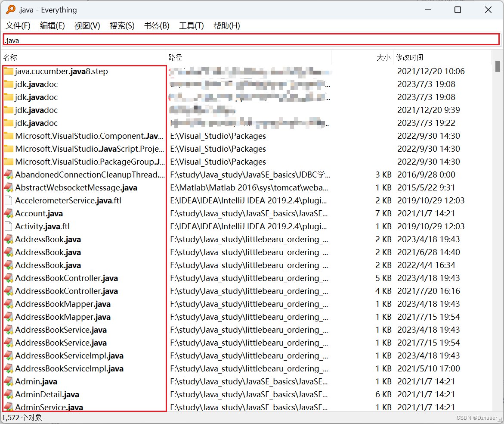Screen dimensions: 504x424
Task: Click E:\Visual_Studio\Packages path of Microsoft.VisualStudio.PackageGroup.J...
Action: pos(218,162)
